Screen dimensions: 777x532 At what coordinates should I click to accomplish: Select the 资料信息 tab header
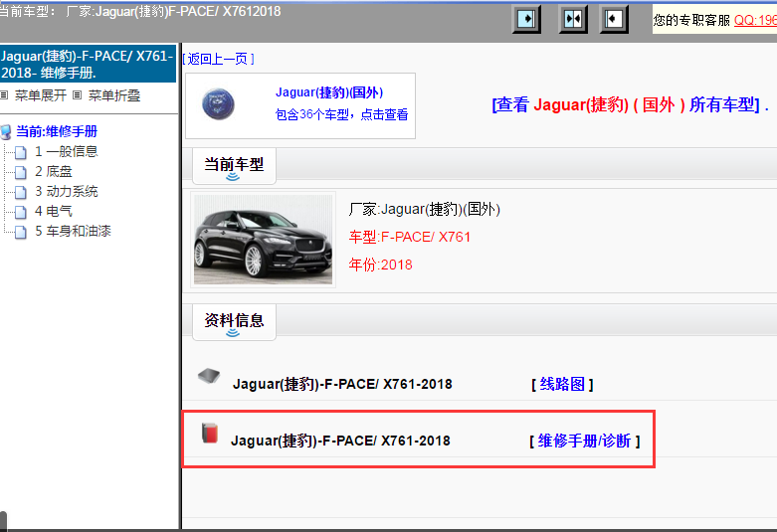click(x=234, y=322)
